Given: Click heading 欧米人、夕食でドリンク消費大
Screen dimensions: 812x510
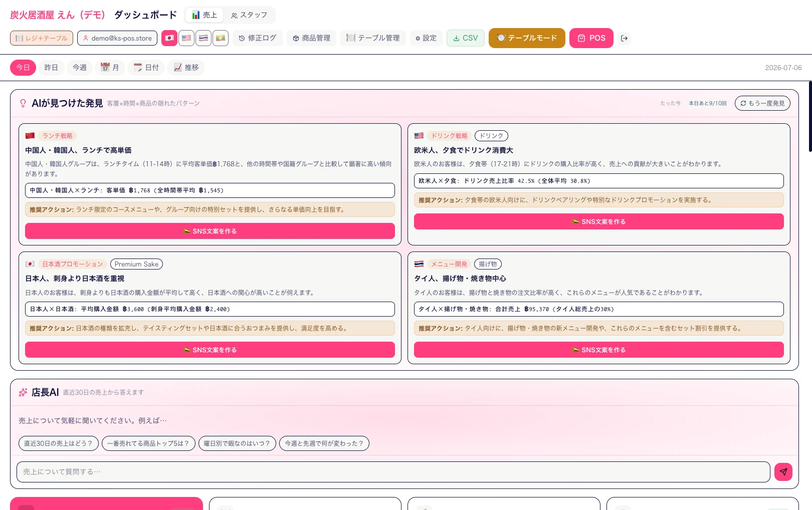Looking at the screenshot, I should 464,150.
